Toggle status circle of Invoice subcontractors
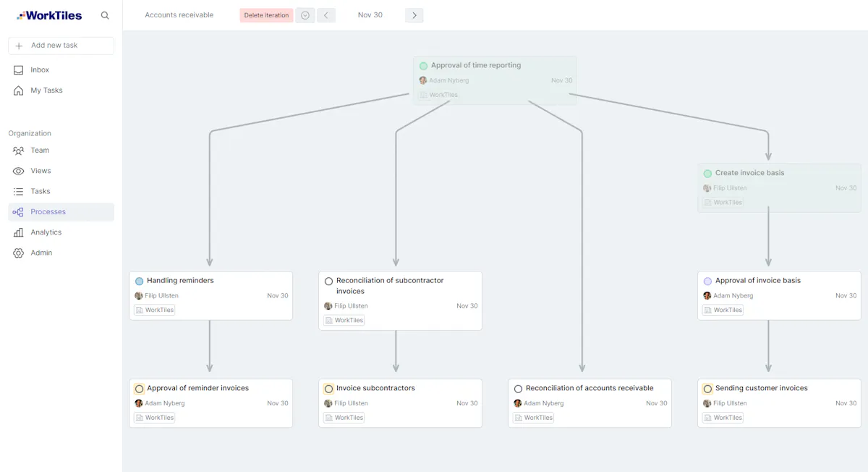The width and height of the screenshot is (868, 472). (x=328, y=389)
